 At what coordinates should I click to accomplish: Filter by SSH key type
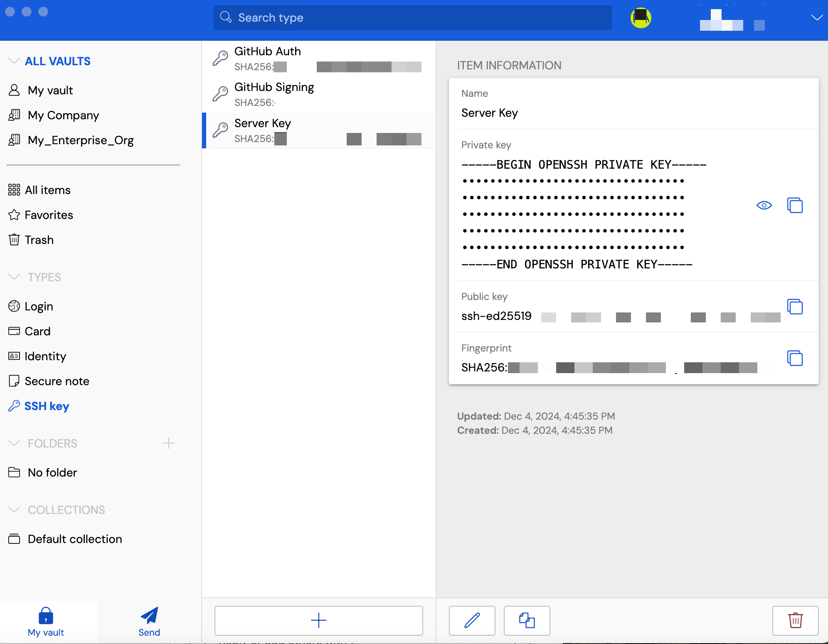coord(47,406)
